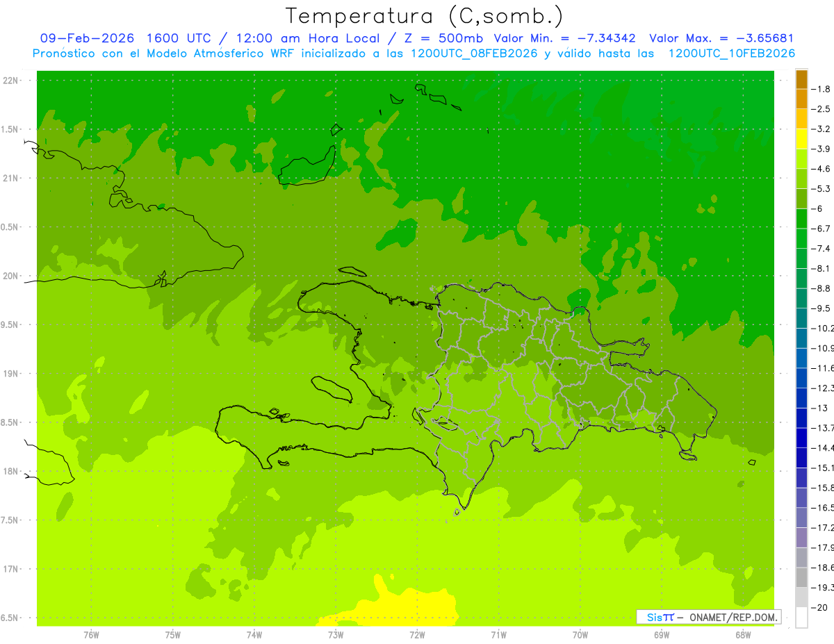
Task: Click the '70W' longitude label
Action: (580, 635)
